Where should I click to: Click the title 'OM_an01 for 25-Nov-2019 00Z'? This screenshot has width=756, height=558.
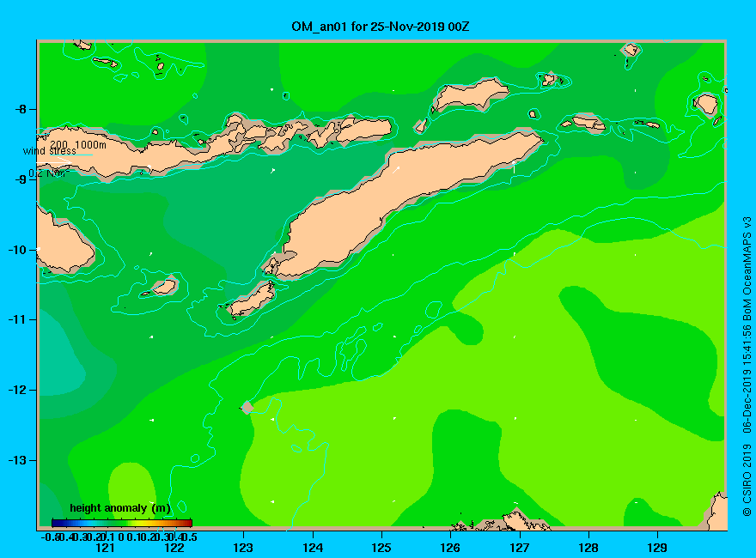tap(380, 26)
